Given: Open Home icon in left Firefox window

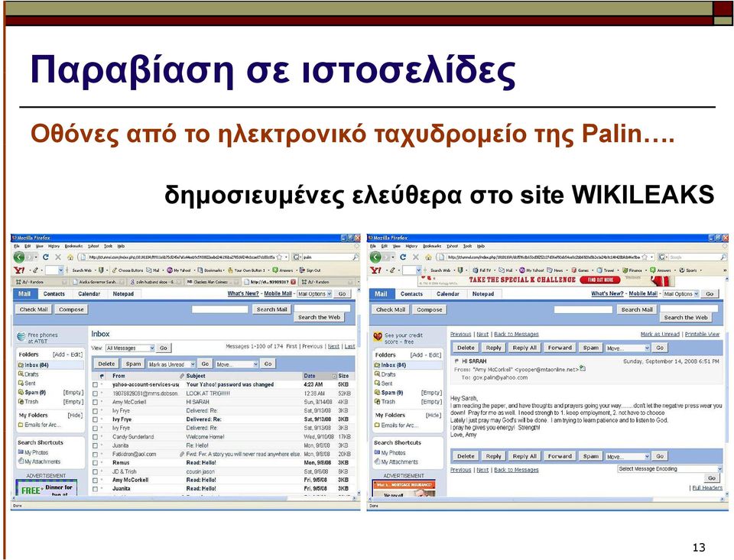Looking at the screenshot, I should 70,257.
